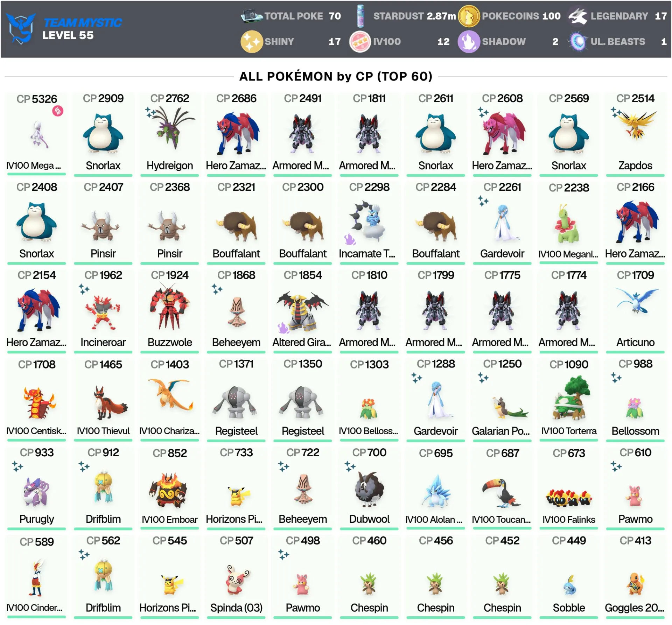Click the Team Mystic emblem icon
The image size is (672, 625).
[x=21, y=29]
